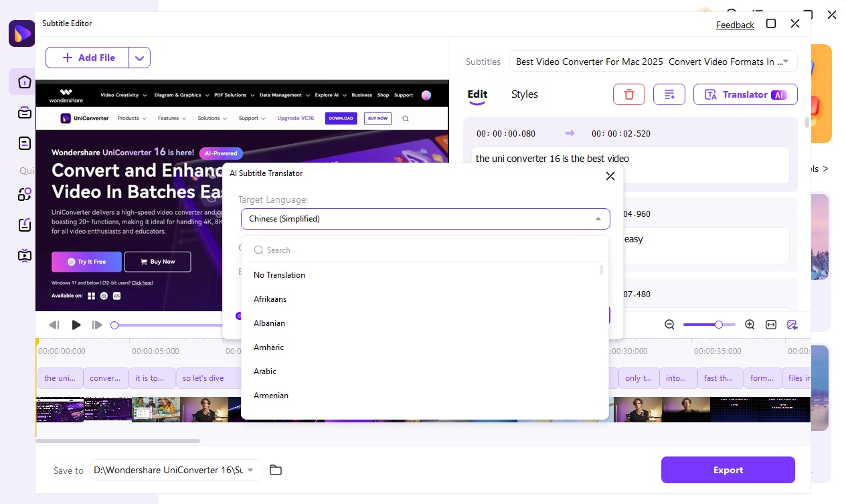Click the language search field

click(426, 250)
